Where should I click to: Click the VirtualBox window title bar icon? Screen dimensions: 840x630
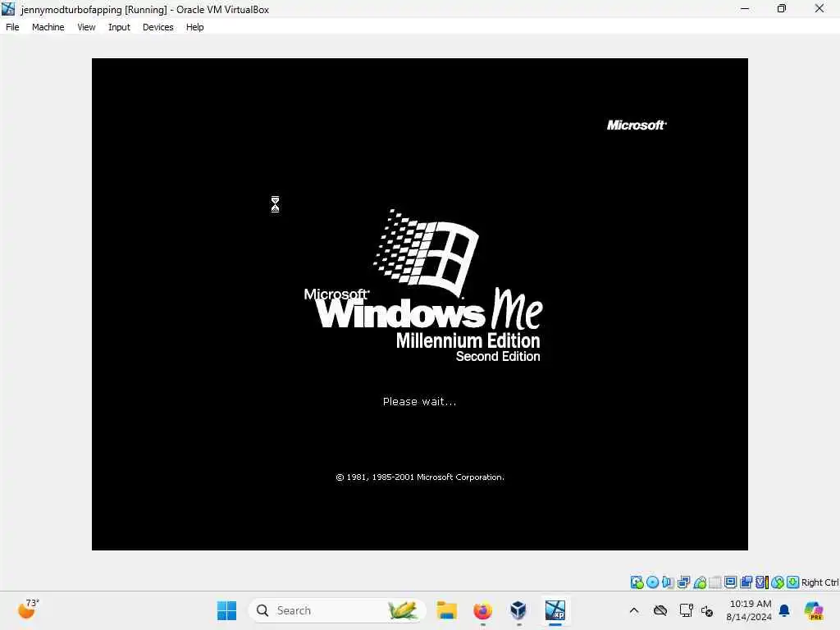tap(8, 9)
